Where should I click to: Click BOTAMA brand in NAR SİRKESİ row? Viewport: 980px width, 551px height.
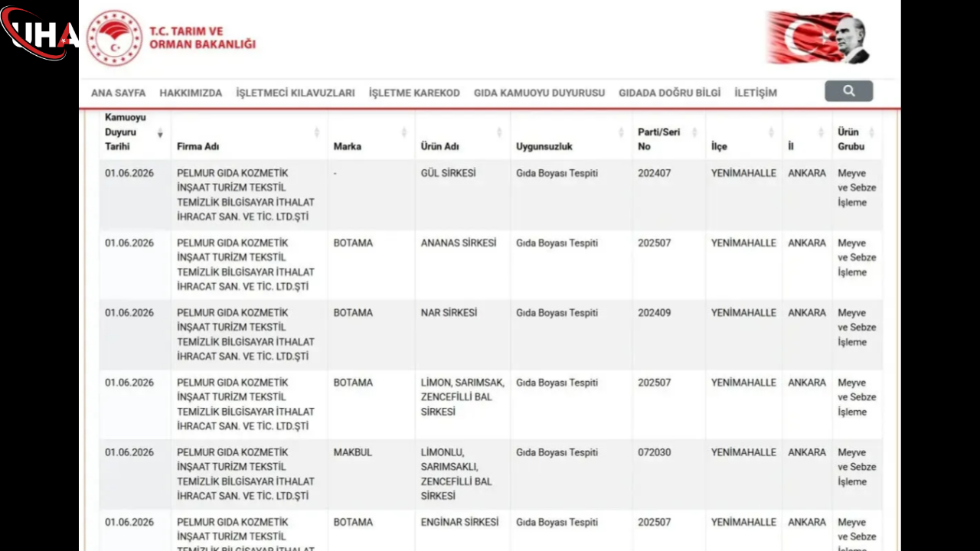pyautogui.click(x=353, y=312)
